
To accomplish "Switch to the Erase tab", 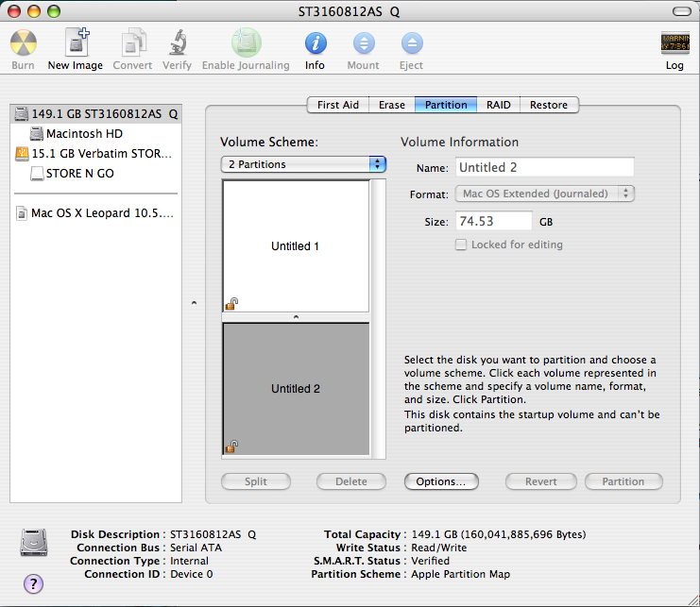I will pos(391,105).
